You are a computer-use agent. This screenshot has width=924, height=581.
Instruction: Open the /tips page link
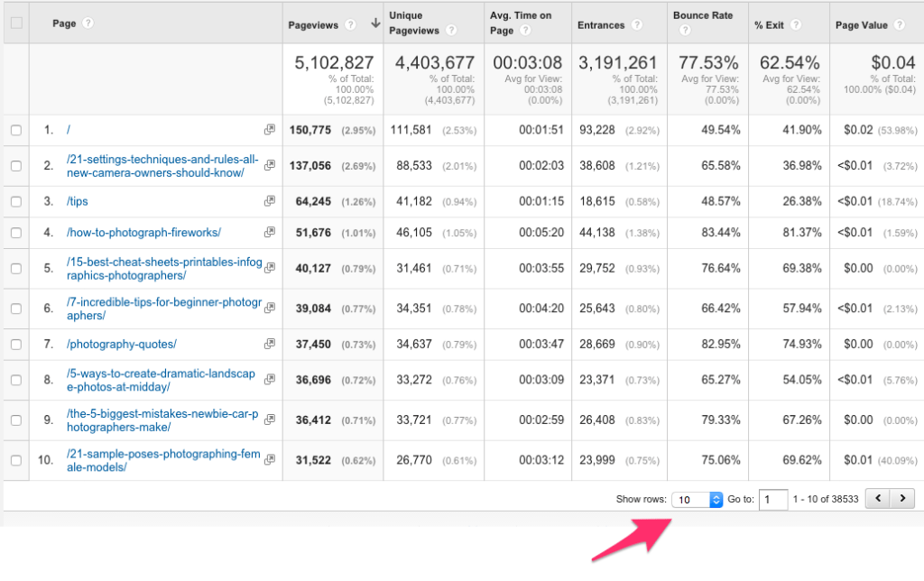coord(76,201)
